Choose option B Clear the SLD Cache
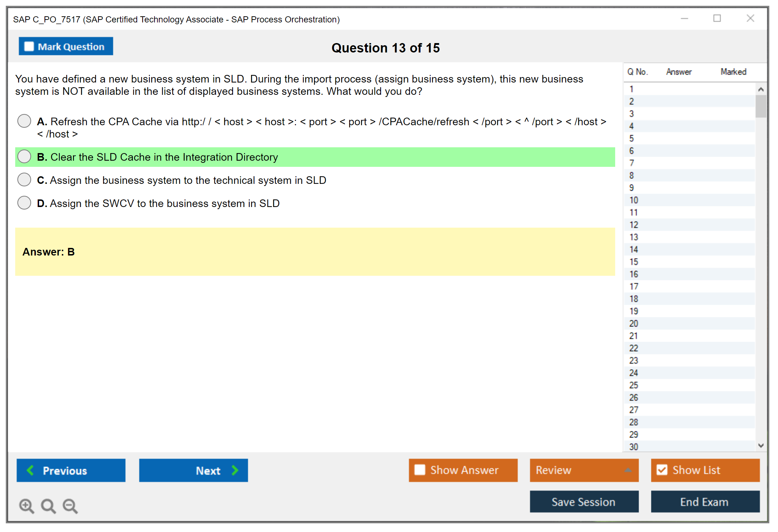This screenshot has width=778, height=532. [x=24, y=157]
